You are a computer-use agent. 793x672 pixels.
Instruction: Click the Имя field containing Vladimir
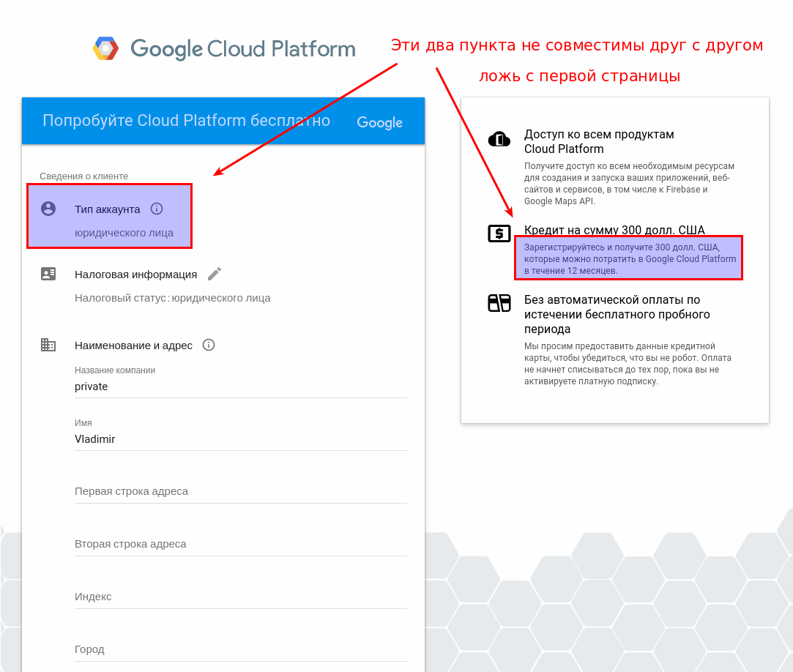click(241, 439)
